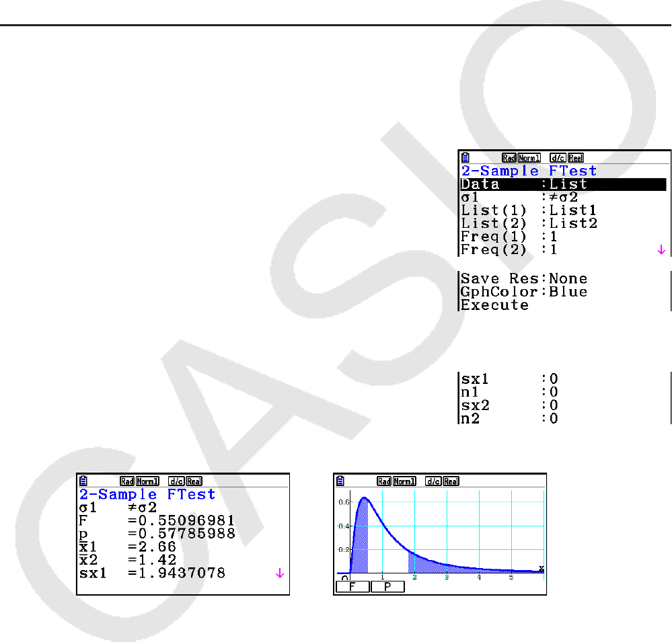
Task: Click d/c indicator in setup screen status bar
Action: tap(558, 158)
